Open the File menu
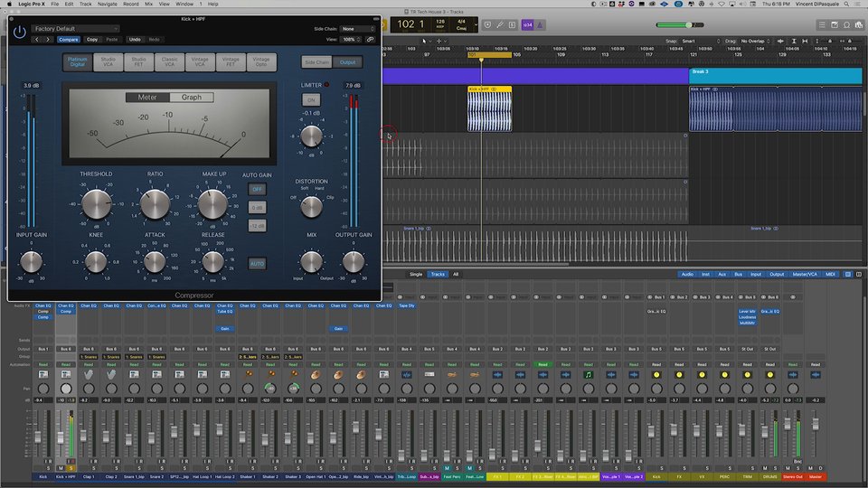 click(x=55, y=4)
